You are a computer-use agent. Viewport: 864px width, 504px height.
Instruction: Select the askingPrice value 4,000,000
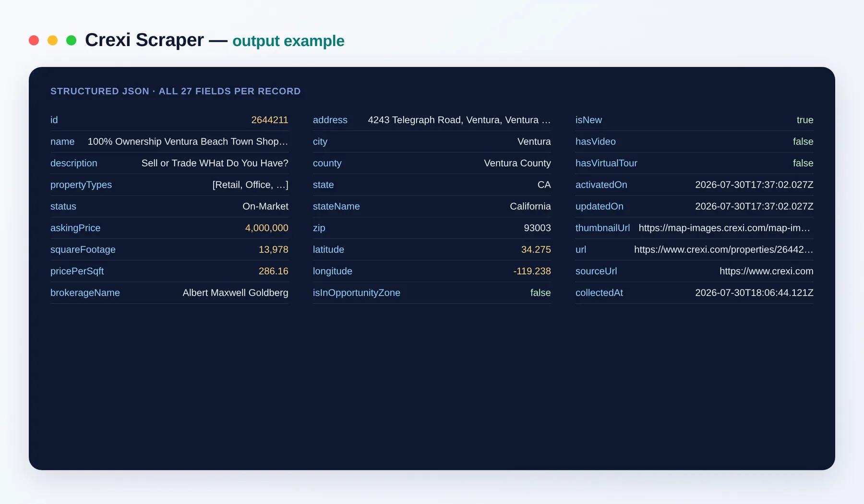[266, 228]
